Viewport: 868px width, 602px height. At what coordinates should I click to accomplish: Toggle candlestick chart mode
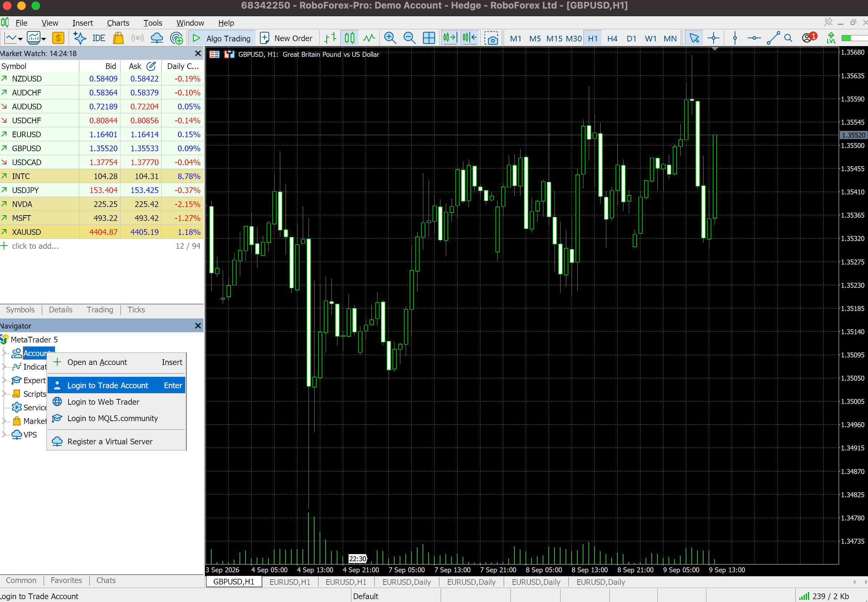point(349,38)
